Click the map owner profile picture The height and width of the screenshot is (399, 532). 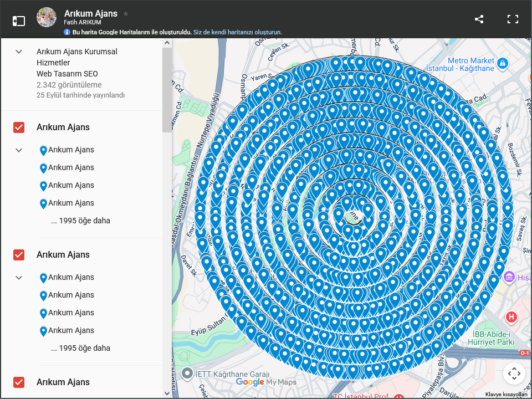click(47, 18)
